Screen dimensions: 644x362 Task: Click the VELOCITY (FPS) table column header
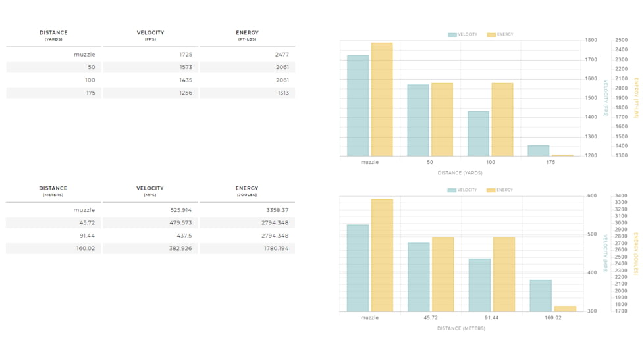tap(150, 36)
